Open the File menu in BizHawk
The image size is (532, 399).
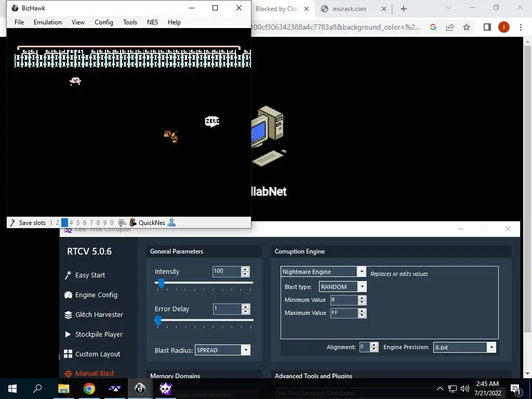[19, 22]
